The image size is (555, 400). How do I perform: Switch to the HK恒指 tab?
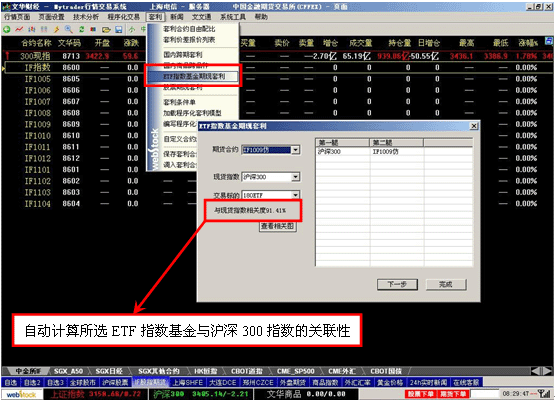coord(206,371)
